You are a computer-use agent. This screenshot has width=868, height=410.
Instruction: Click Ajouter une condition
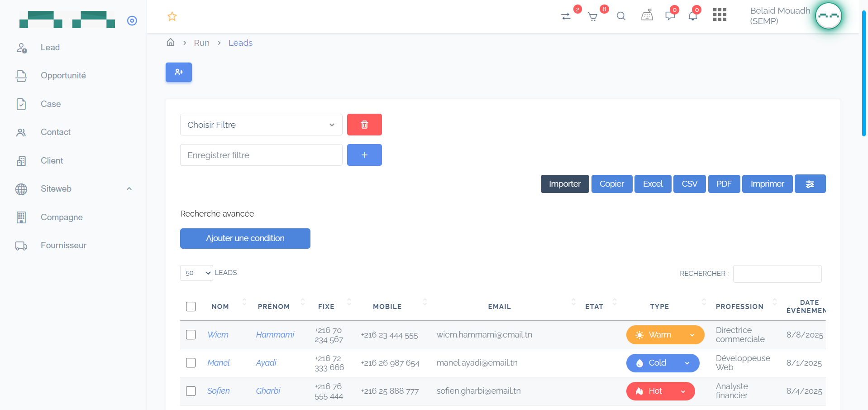[x=245, y=238]
